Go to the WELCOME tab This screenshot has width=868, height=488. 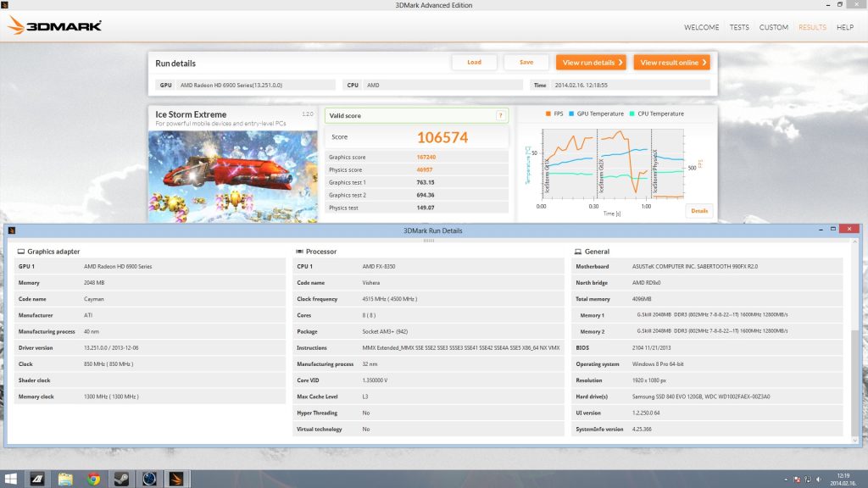pos(701,27)
